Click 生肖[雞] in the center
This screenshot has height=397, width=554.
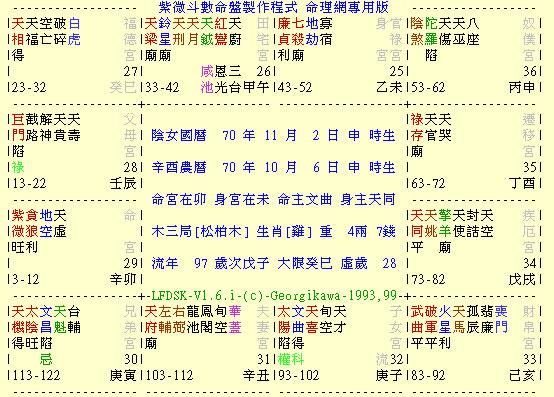click(x=284, y=232)
